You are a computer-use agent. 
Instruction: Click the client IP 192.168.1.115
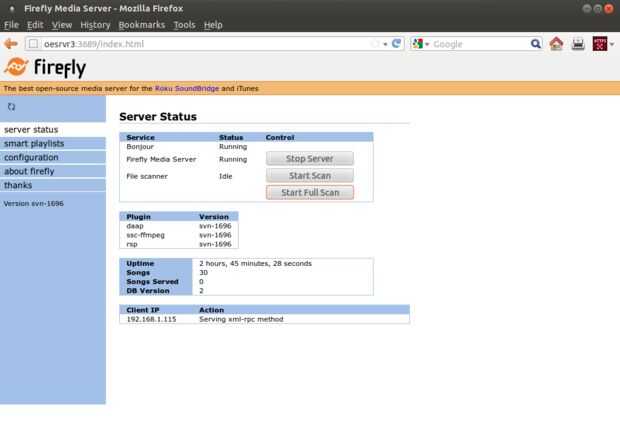[151, 319]
